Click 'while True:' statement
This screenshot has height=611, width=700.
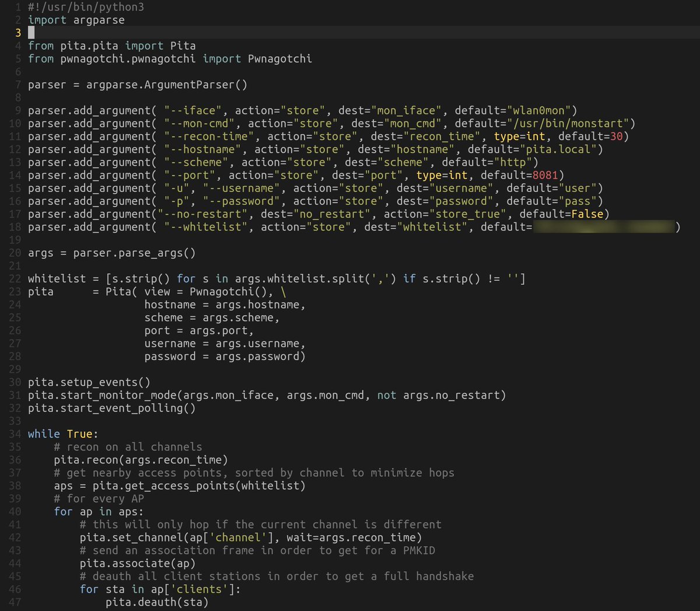tap(63, 434)
